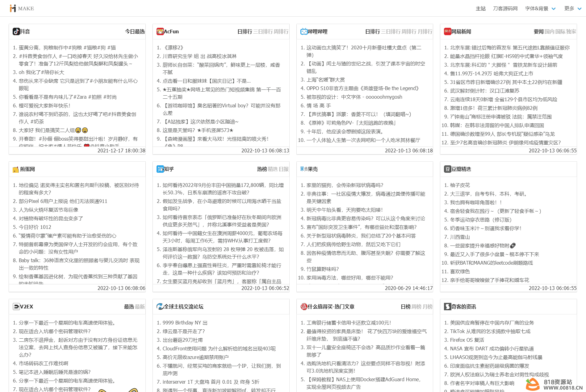Open the 主站 nav link
Image resolution: width=586 pixels, height=392 pixels.
coord(481,8)
